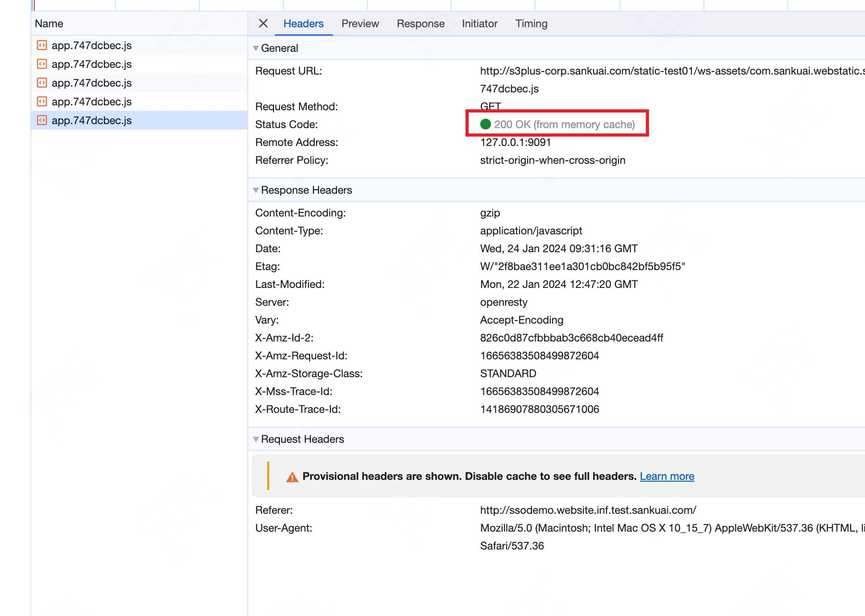Click the script icon beside the selected app.747dcbec.js row
This screenshot has height=616, width=865.
tap(42, 120)
